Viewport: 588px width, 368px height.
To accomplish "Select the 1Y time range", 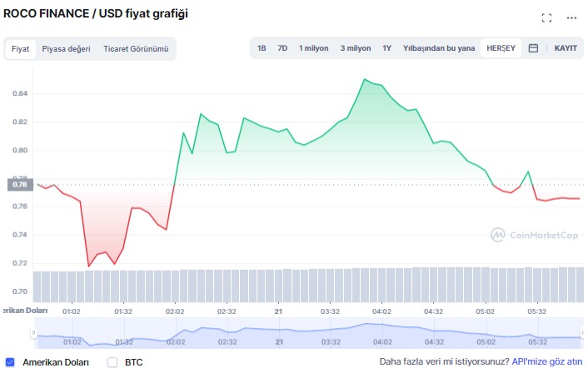I will [386, 48].
